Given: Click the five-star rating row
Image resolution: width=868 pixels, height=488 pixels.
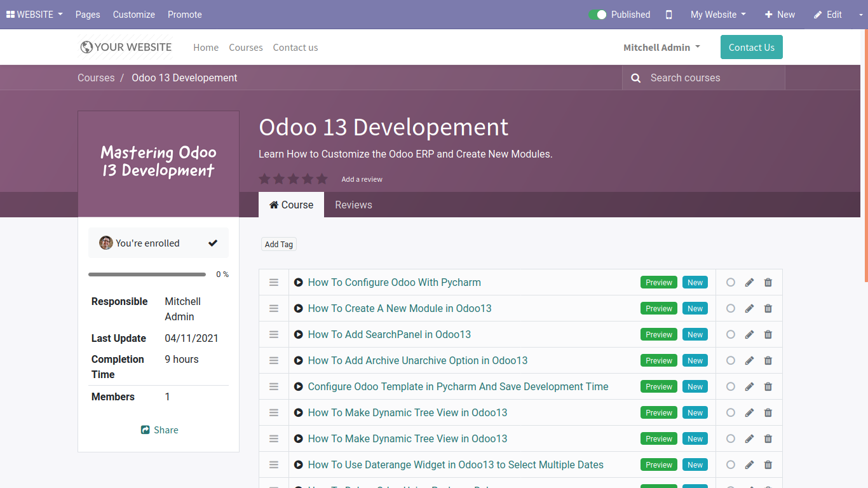Looking at the screenshot, I should coord(293,179).
